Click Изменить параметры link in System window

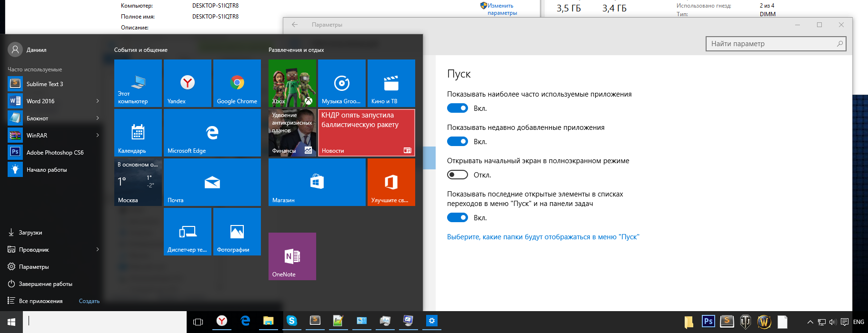[x=501, y=9]
